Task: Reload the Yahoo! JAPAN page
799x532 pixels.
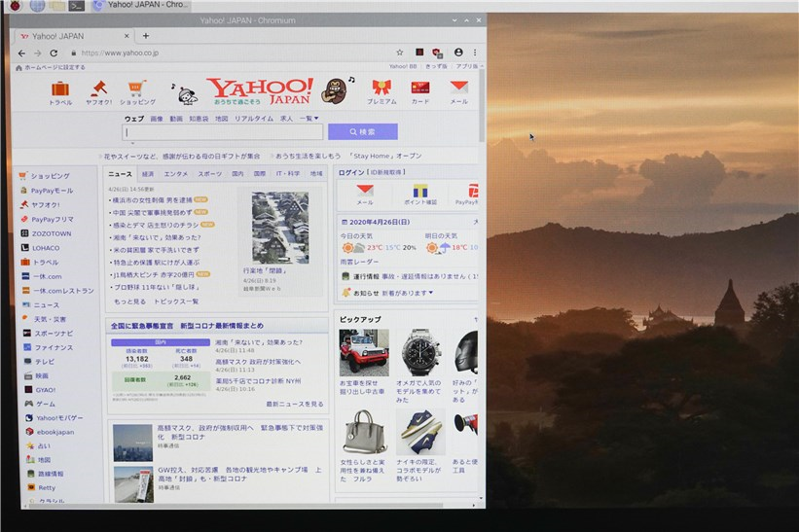Action: tap(54, 53)
